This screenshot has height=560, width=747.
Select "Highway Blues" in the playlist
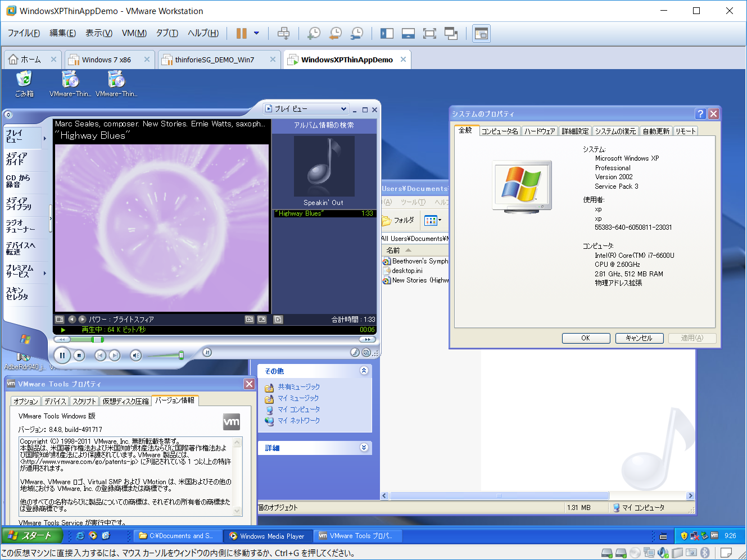324,213
